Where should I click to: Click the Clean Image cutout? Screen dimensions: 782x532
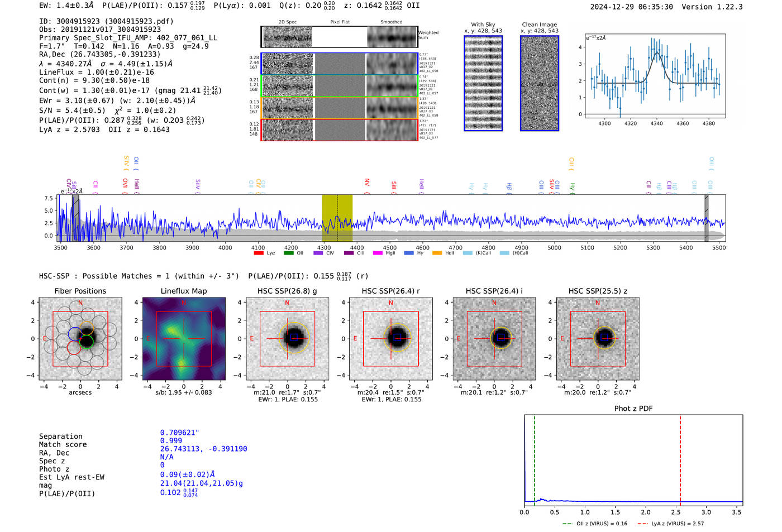pos(540,83)
